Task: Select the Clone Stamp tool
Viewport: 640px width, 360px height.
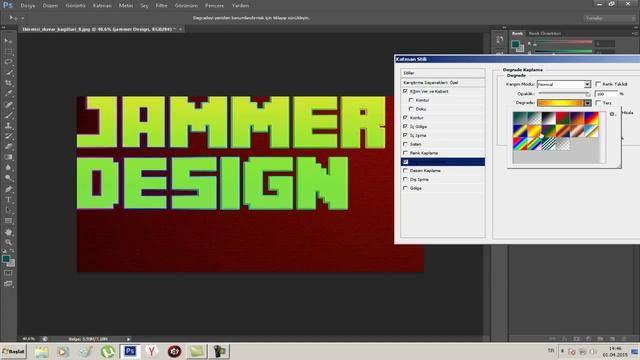Action: tap(8, 126)
